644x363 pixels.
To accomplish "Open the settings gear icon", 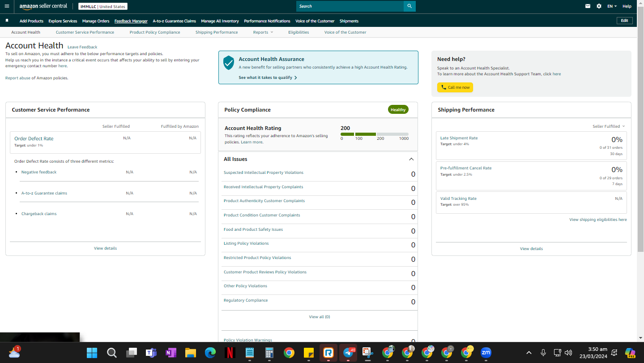I will [x=599, y=6].
